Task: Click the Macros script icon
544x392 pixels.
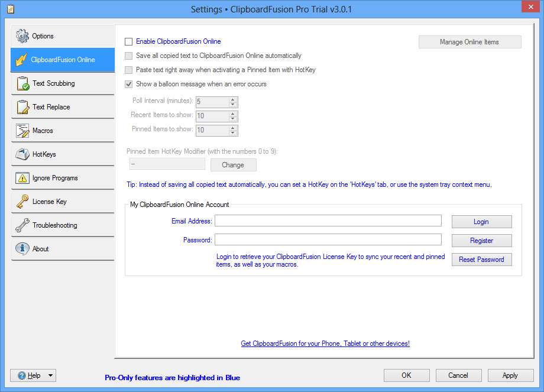Action: (22, 131)
